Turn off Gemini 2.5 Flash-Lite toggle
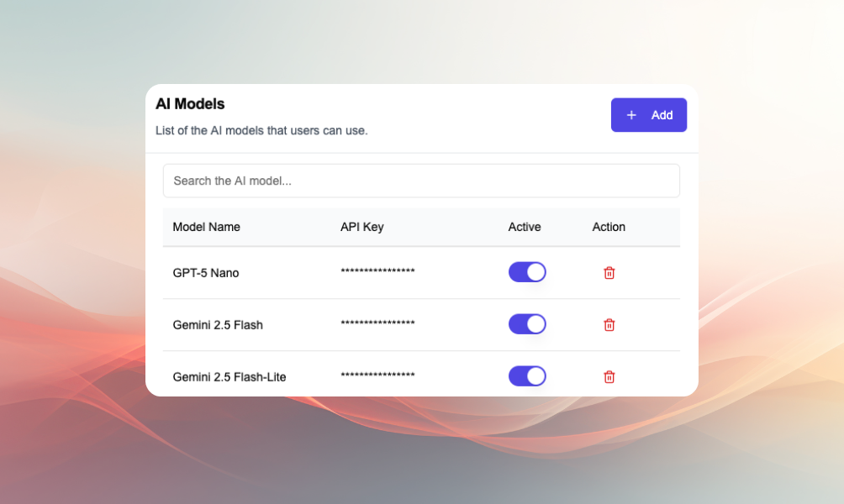 coord(527,376)
